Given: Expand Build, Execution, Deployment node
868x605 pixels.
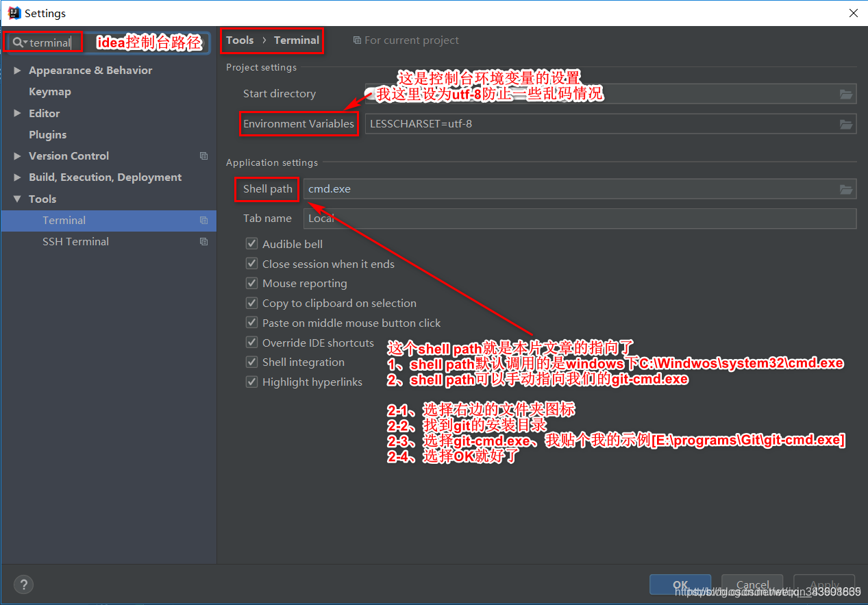Looking at the screenshot, I should pyautogui.click(x=17, y=177).
